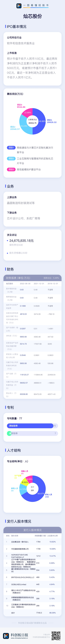Click the 灿芯股份 page title

[32, 16]
